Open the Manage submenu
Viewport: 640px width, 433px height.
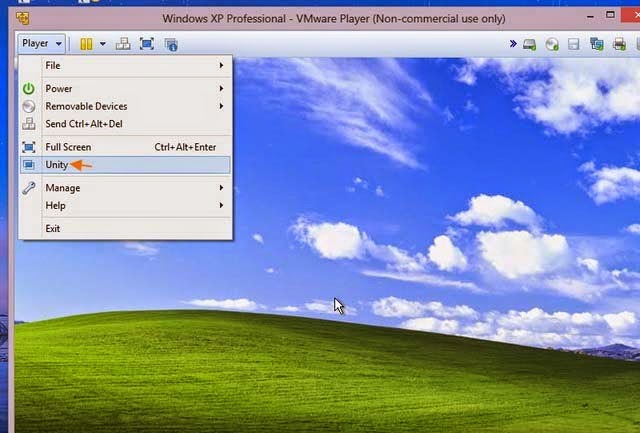coord(125,188)
